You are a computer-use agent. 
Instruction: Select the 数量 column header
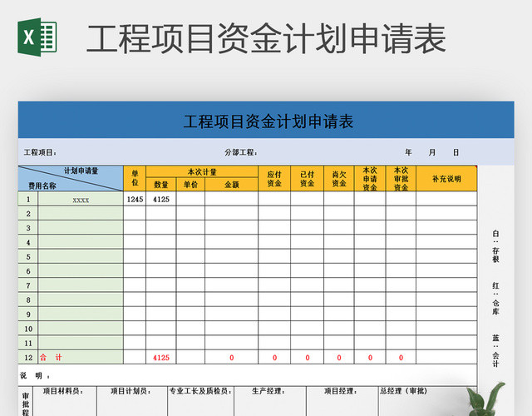tap(160, 185)
